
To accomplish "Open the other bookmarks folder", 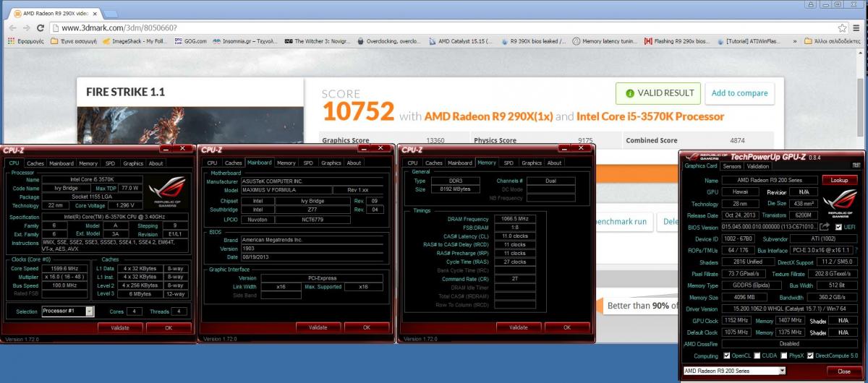I will point(834,41).
